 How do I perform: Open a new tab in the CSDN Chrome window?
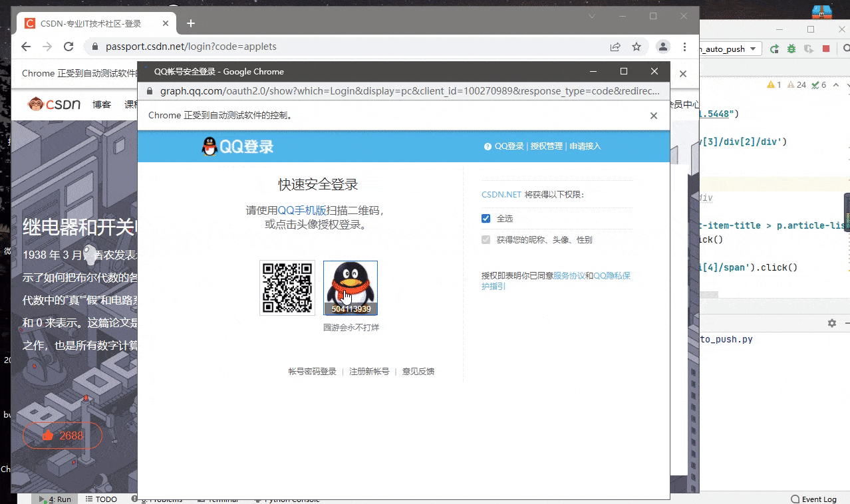191,23
